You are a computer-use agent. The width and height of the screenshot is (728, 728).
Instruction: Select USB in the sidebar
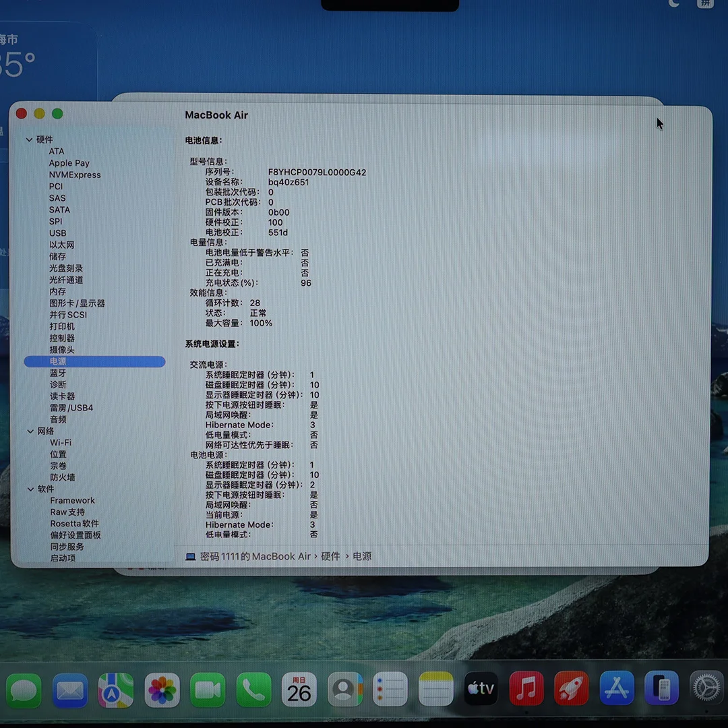coord(57,233)
